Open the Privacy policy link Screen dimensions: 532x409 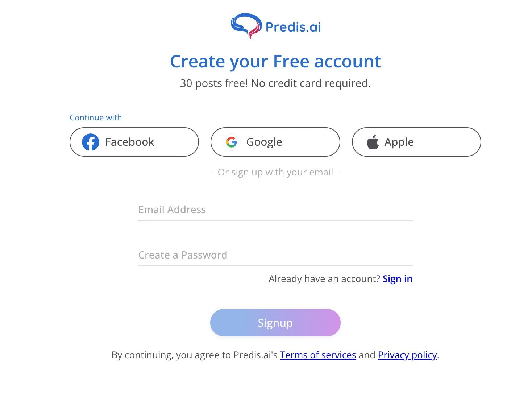tap(407, 355)
